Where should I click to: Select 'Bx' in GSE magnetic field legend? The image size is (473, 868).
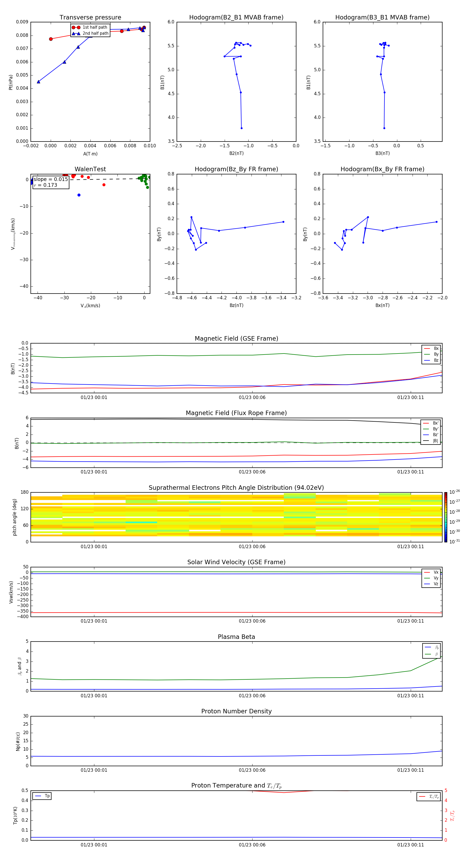pyautogui.click(x=431, y=349)
